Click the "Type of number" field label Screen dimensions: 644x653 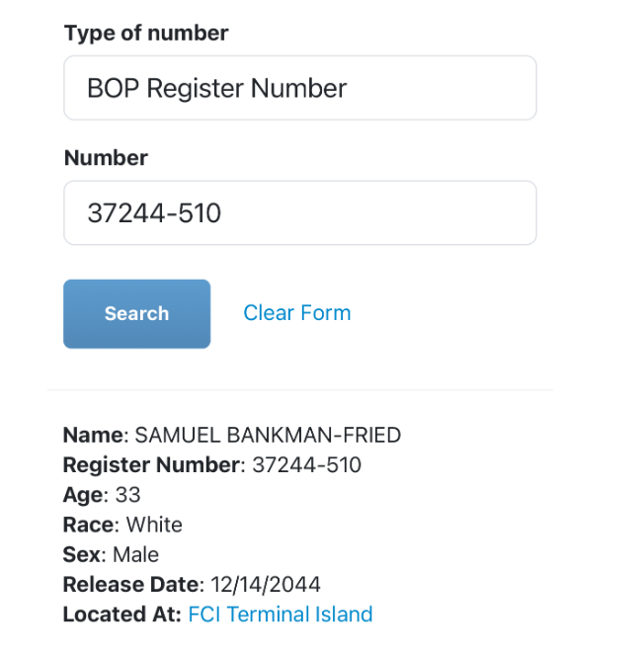146,33
